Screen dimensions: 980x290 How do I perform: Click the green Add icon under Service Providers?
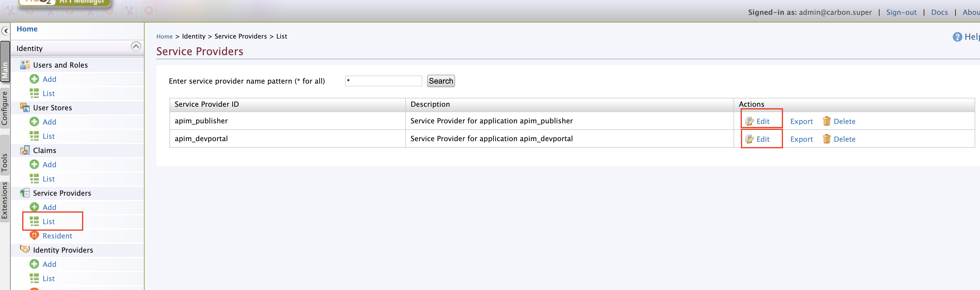34,207
